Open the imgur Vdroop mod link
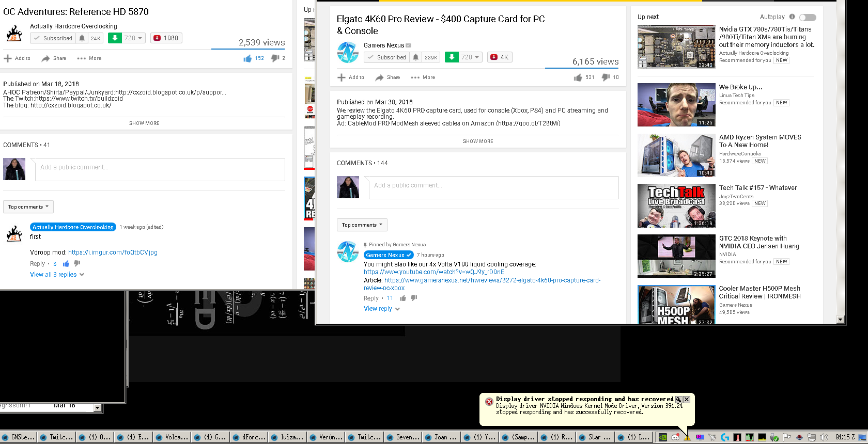This screenshot has width=868, height=444. (x=113, y=252)
